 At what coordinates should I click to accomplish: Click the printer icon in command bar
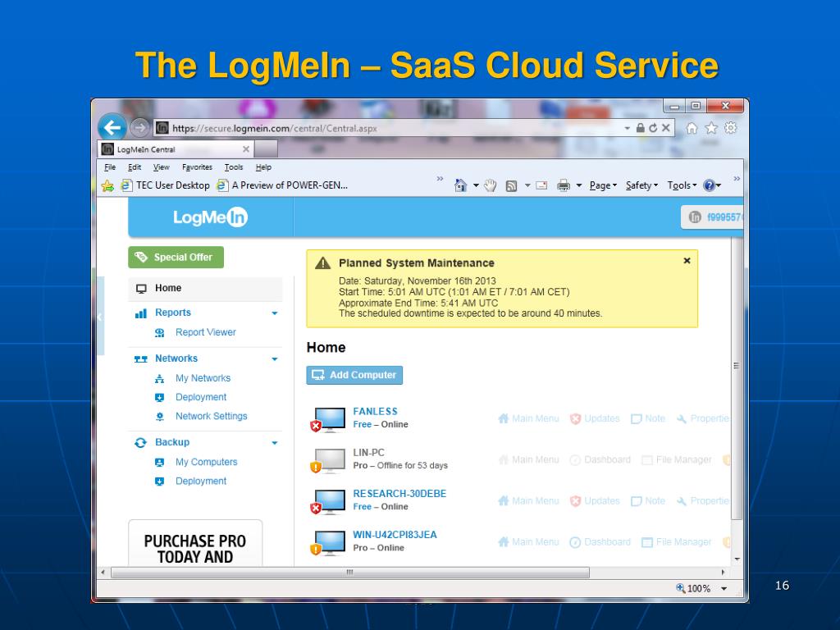(564, 186)
